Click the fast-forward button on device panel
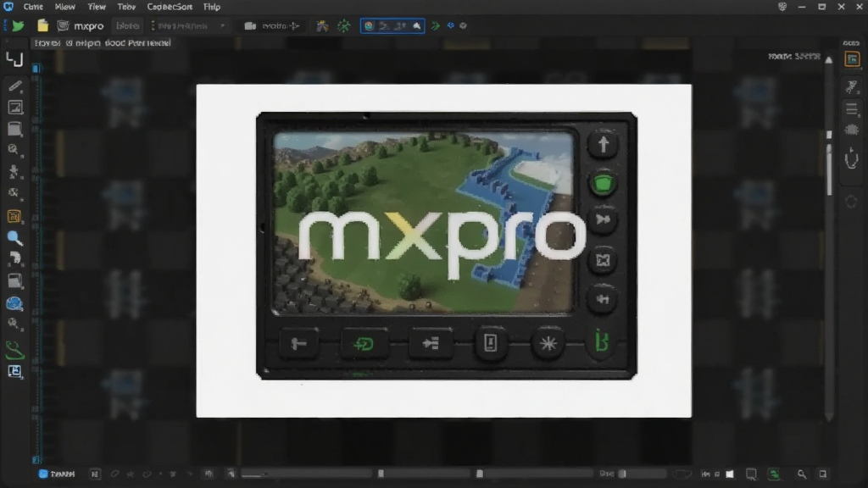Viewport: 868px width, 488px height. (603, 220)
